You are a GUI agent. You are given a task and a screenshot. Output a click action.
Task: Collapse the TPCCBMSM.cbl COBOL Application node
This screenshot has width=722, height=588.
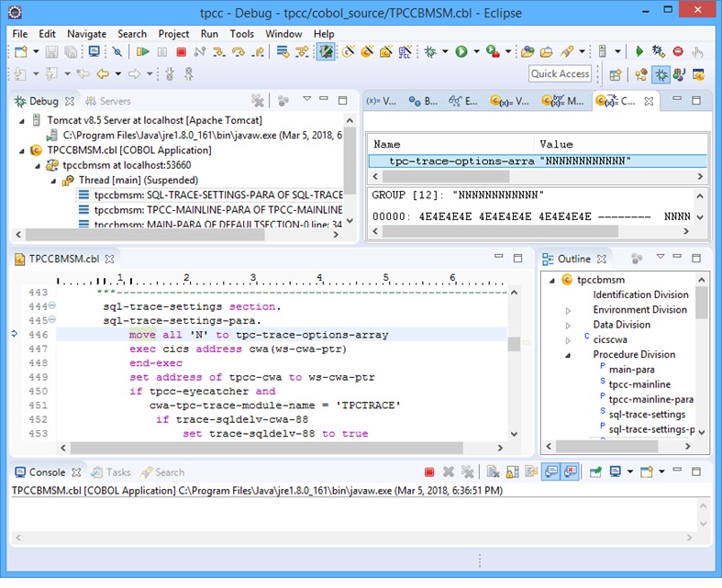click(x=22, y=151)
